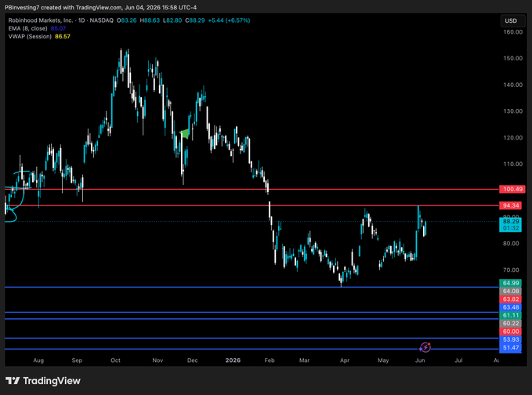Click the 64.08 gray price label
Image resolution: width=532 pixels, height=395 pixels.
click(x=511, y=292)
